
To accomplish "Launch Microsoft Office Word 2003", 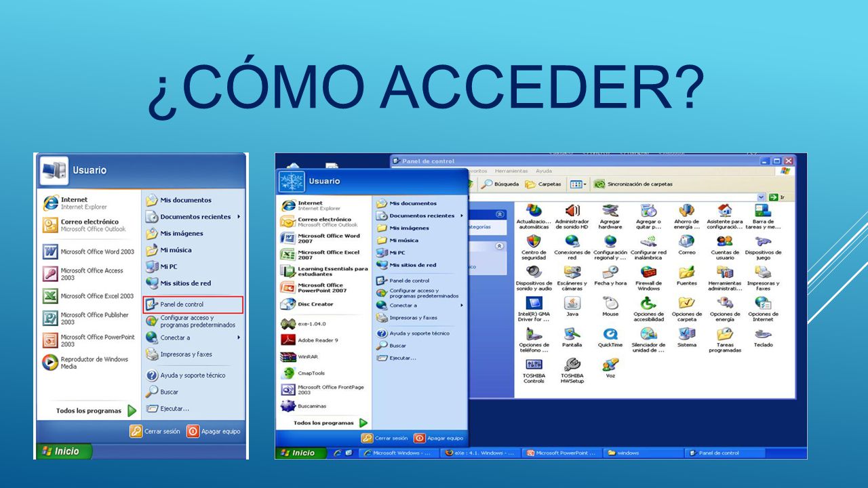I will pyautogui.click(x=89, y=251).
